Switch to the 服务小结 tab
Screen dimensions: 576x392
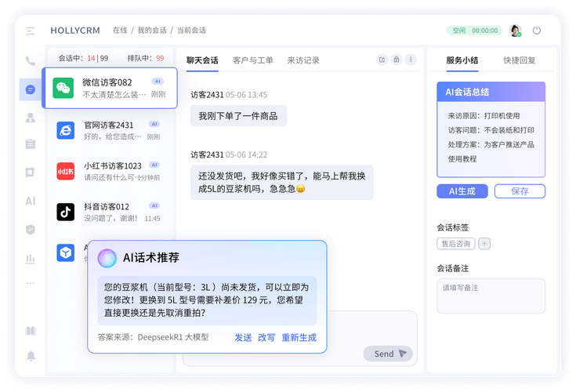click(x=462, y=60)
